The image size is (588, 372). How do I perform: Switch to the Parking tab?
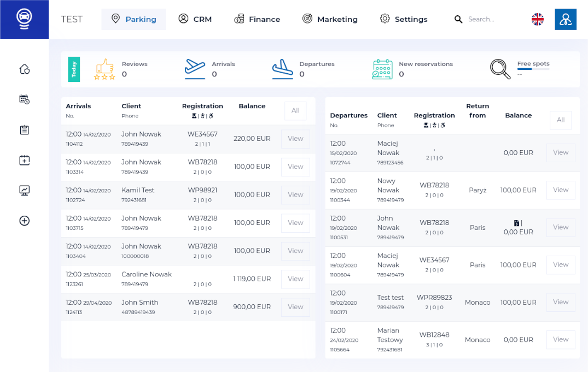134,19
